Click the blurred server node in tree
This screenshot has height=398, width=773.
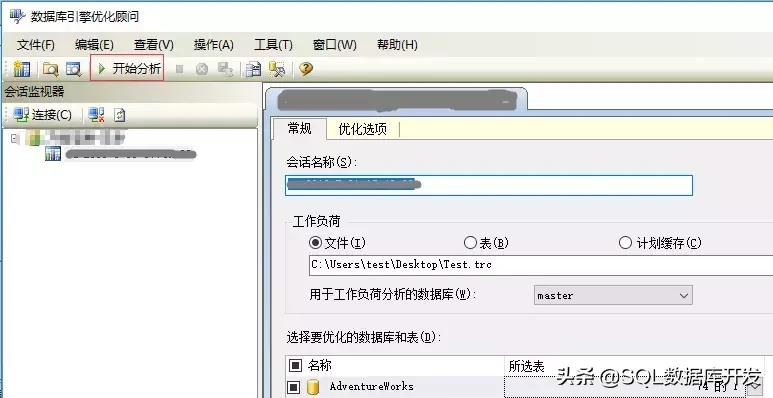pos(76,138)
